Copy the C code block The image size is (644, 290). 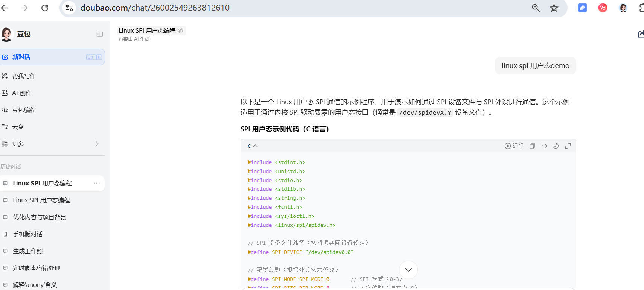coord(532,146)
